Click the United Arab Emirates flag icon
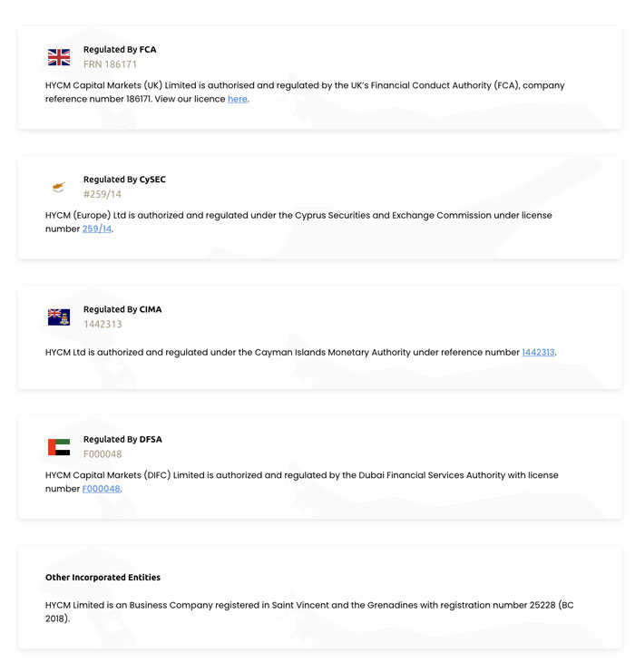Image resolution: width=635 pixels, height=672 pixels. pyautogui.click(x=59, y=447)
